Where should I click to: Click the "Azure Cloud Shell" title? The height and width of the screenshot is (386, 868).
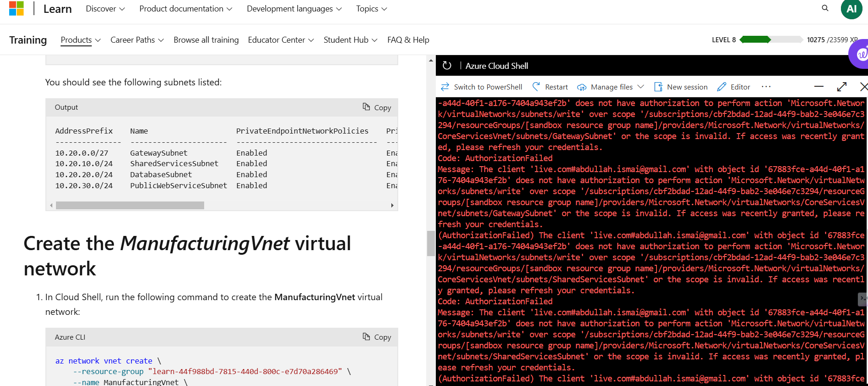[497, 66]
